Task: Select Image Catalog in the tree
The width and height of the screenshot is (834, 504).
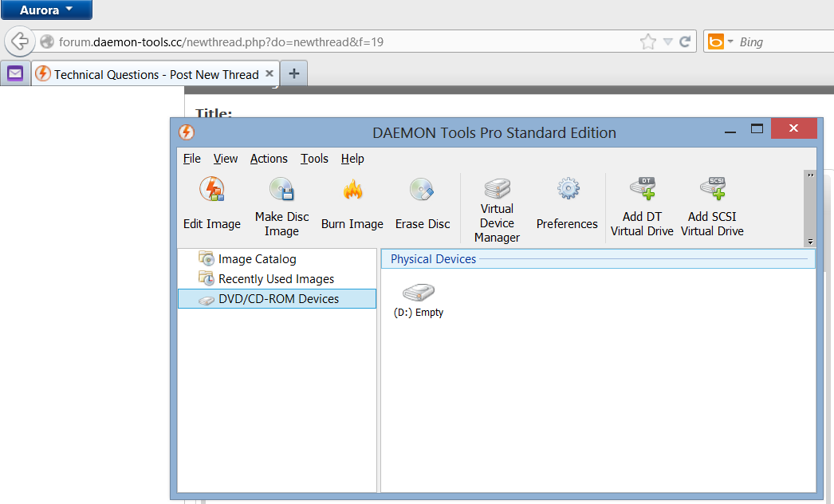Action: [x=257, y=259]
